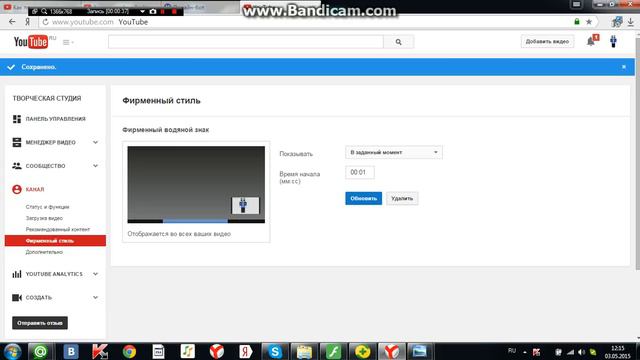Click the taskbar clock 12:15

(618, 348)
